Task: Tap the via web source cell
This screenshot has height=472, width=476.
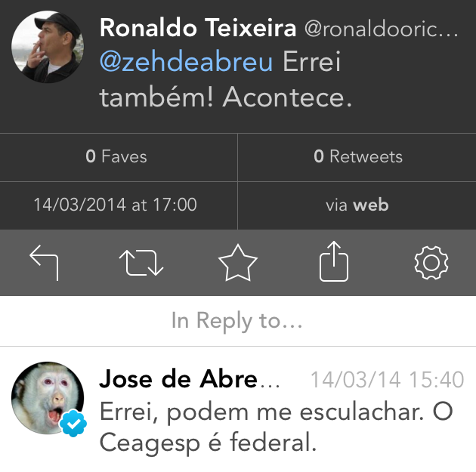Action: 357,205
